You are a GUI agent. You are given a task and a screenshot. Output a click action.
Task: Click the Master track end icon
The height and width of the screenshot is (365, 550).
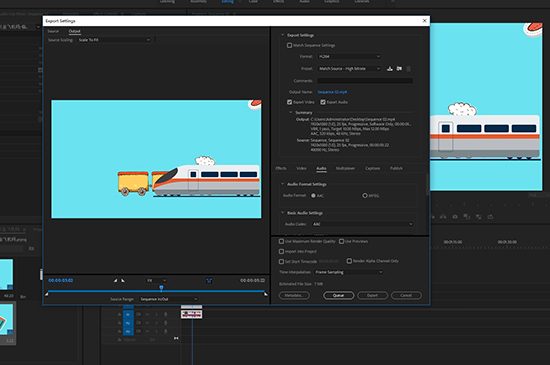click(176, 338)
